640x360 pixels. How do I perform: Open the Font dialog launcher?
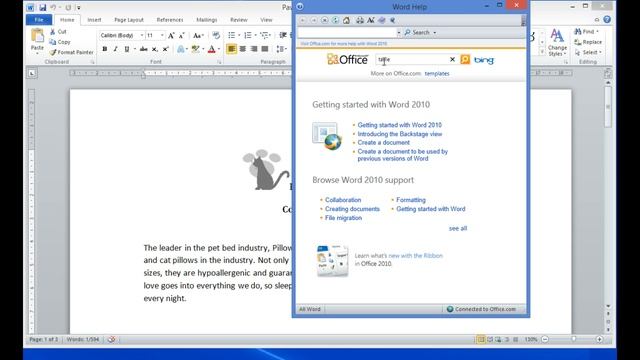coord(219,62)
